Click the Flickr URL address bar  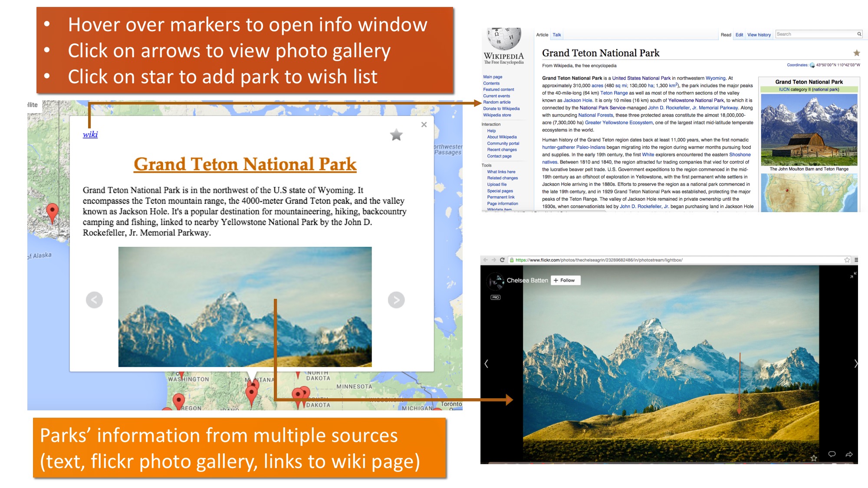tap(679, 260)
